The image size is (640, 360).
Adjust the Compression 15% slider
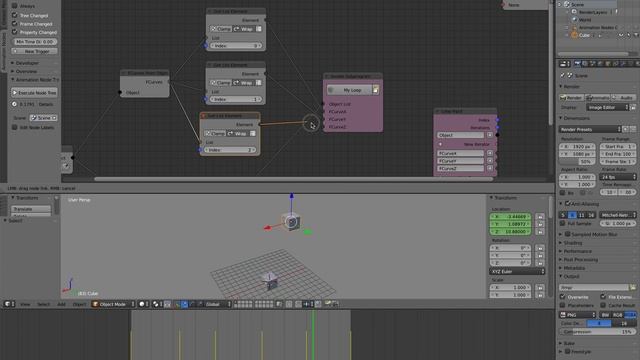[597, 332]
